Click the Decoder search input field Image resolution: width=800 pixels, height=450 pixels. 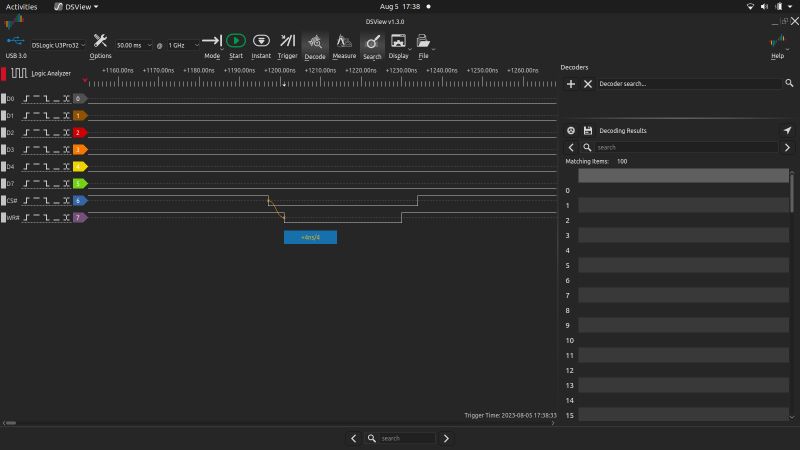(689, 84)
